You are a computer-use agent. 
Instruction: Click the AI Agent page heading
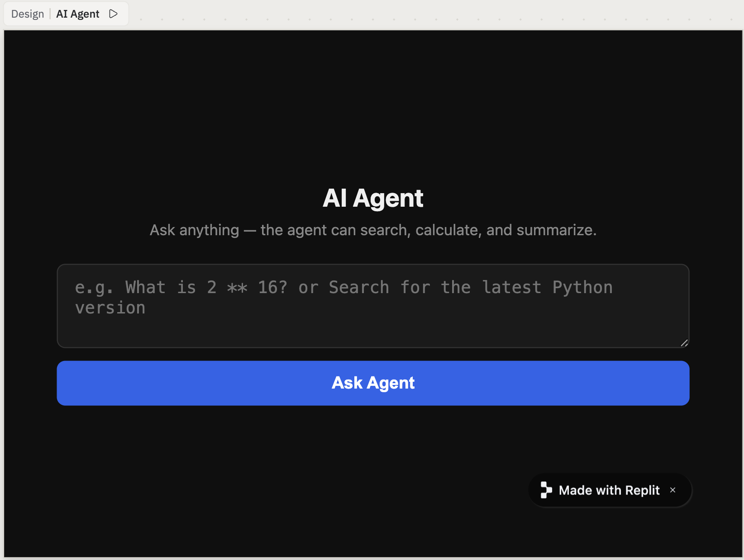point(372,198)
